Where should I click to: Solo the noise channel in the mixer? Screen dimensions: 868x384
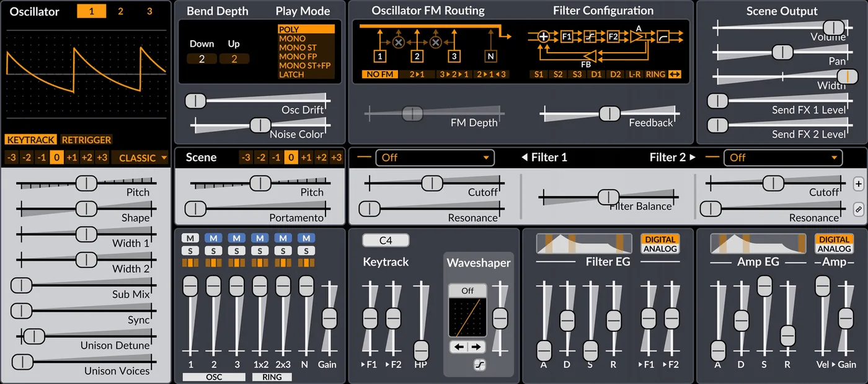click(306, 251)
